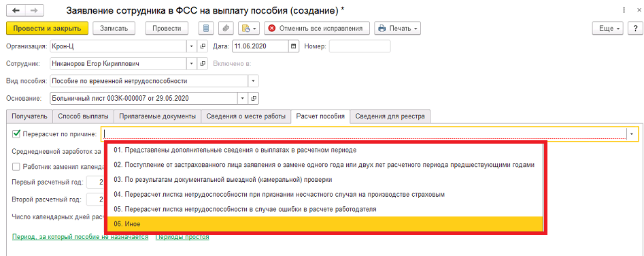This screenshot has width=644, height=256.
Task: Uncheck Перерасчет по причине checkbox
Action: (16, 133)
